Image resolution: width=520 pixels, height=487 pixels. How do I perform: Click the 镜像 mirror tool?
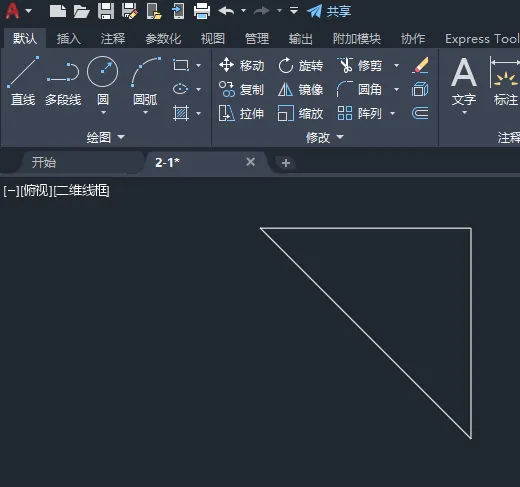click(301, 89)
